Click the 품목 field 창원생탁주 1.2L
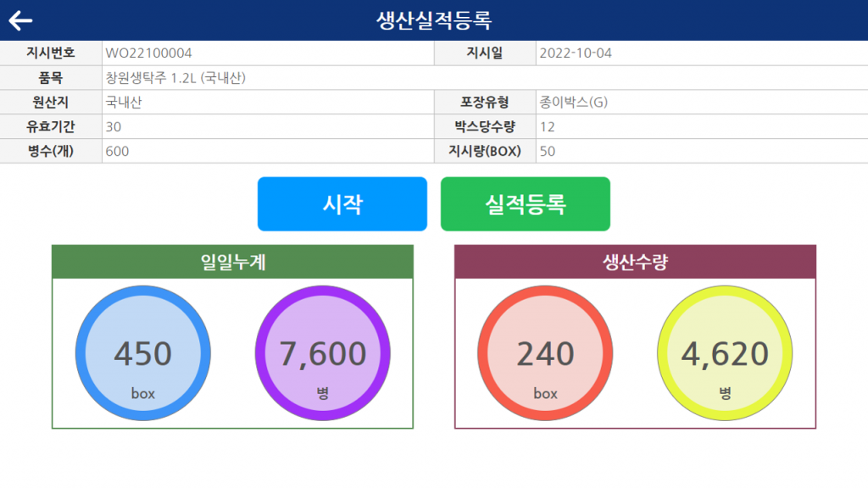The image size is (868, 488). point(485,77)
